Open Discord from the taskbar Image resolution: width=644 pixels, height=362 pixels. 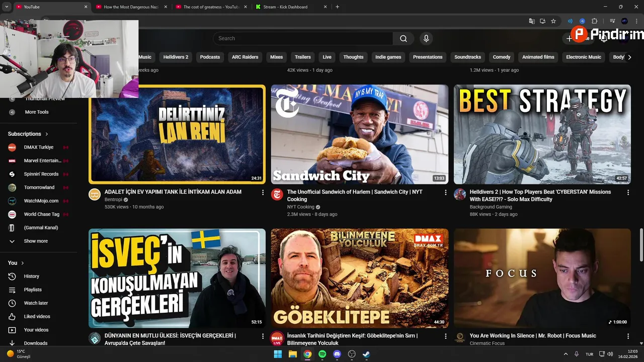coord(337,354)
